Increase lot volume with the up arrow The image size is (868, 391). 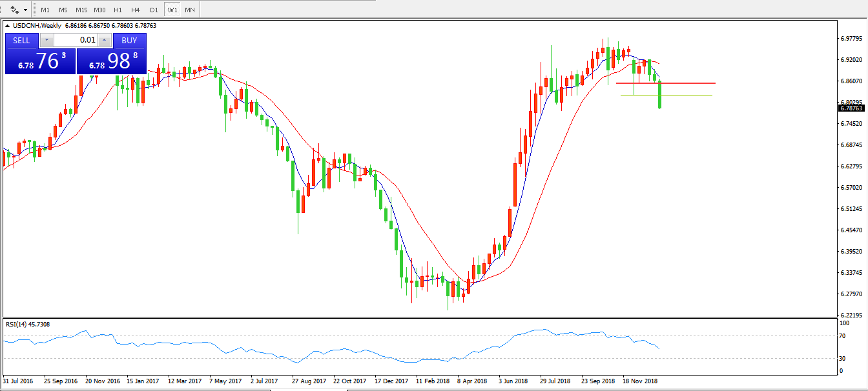pos(105,40)
